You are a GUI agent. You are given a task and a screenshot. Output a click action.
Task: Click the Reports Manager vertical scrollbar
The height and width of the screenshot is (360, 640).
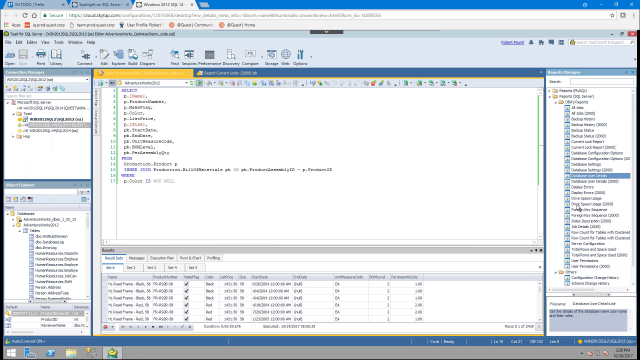pyautogui.click(x=633, y=188)
